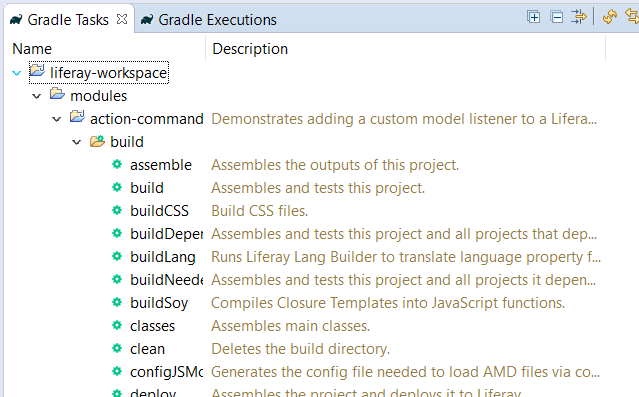Screen dimensions: 639x397
Task: Select the modules tree item
Action: click(x=99, y=96)
